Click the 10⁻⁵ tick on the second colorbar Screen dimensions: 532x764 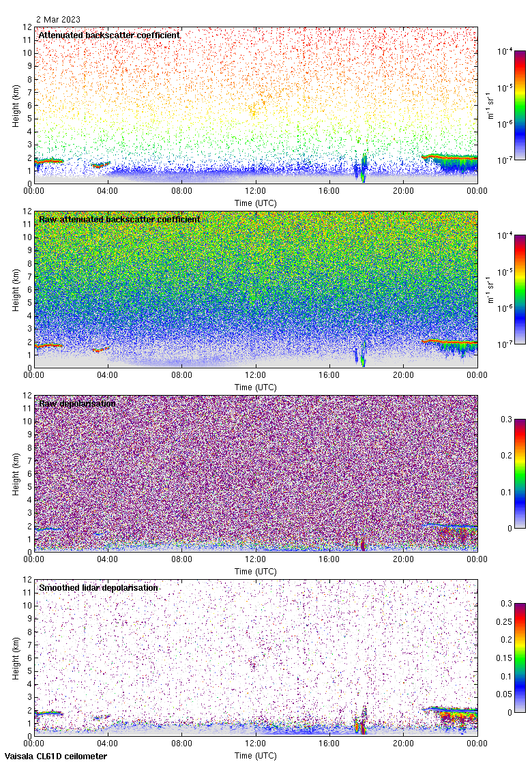[x=504, y=272]
